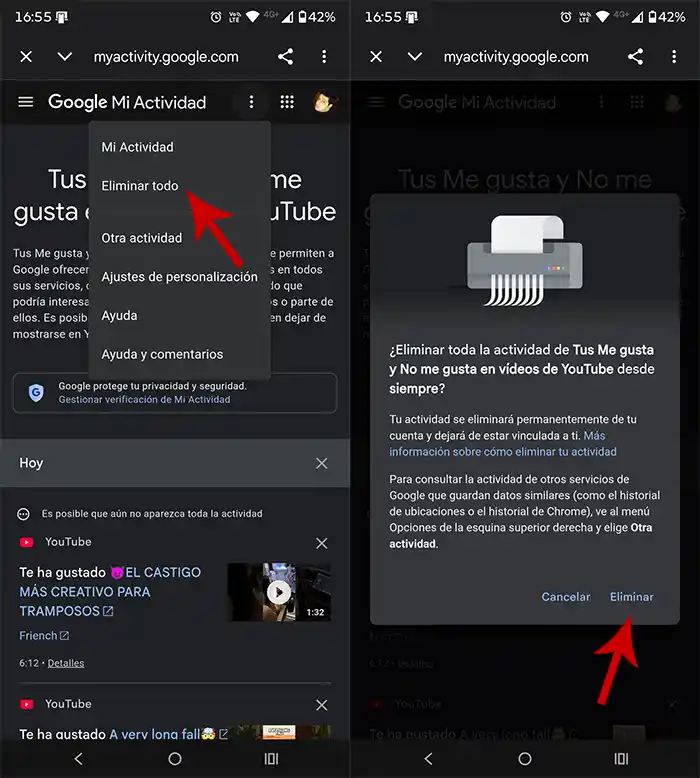
Task: Open the account avatar on left screen
Action: [x=324, y=102]
